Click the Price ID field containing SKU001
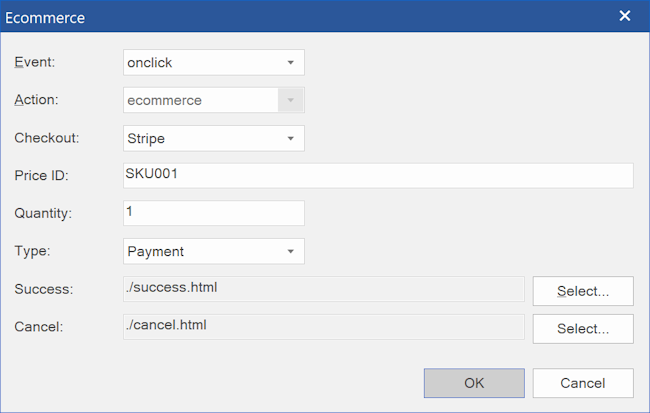The height and width of the screenshot is (413, 650). point(377,175)
